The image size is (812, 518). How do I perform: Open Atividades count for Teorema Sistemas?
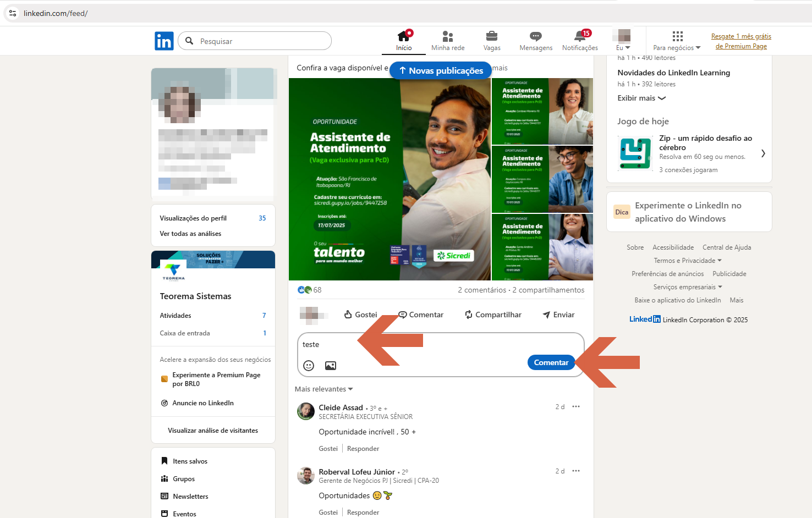point(213,316)
